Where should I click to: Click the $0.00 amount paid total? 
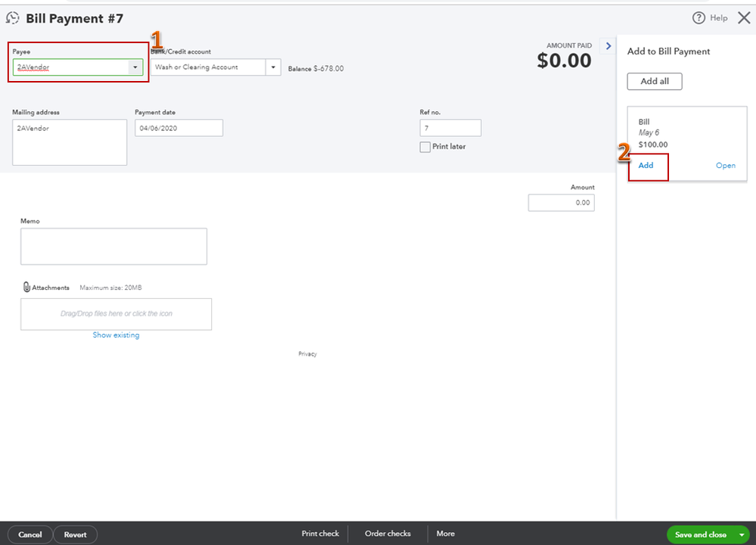[564, 61]
